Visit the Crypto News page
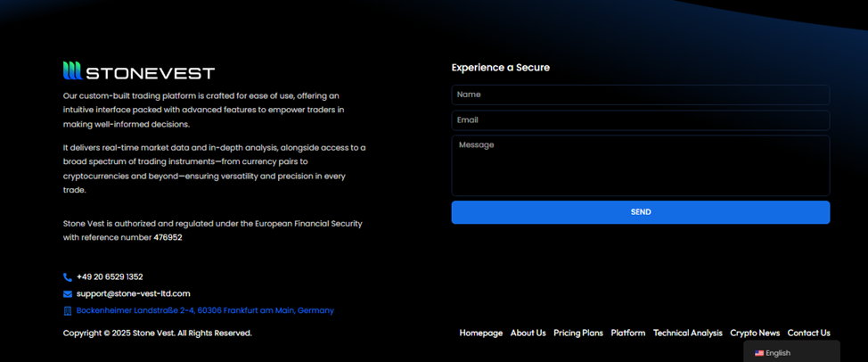Image resolution: width=868 pixels, height=362 pixels. pyautogui.click(x=755, y=333)
